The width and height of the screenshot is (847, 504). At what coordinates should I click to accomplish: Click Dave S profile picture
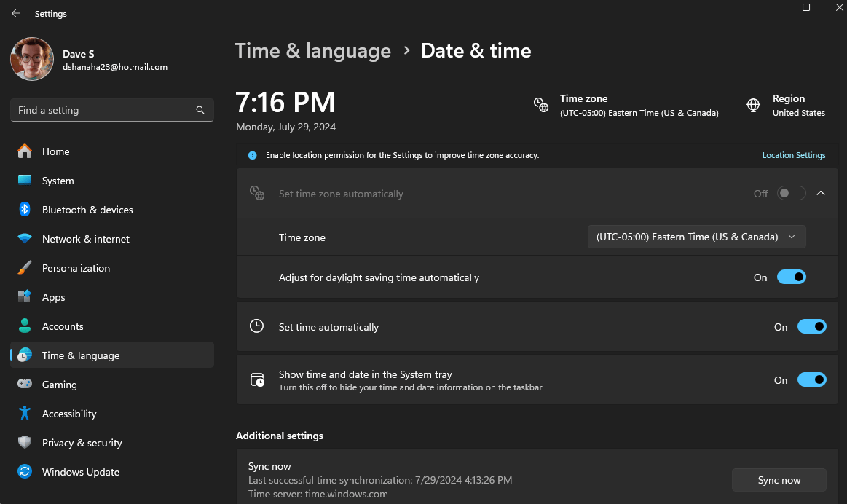click(31, 59)
